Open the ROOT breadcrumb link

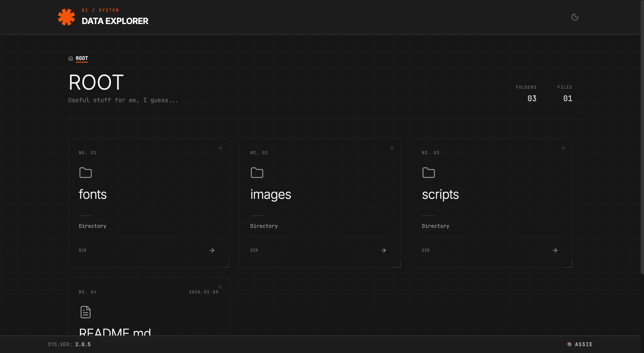(x=82, y=58)
